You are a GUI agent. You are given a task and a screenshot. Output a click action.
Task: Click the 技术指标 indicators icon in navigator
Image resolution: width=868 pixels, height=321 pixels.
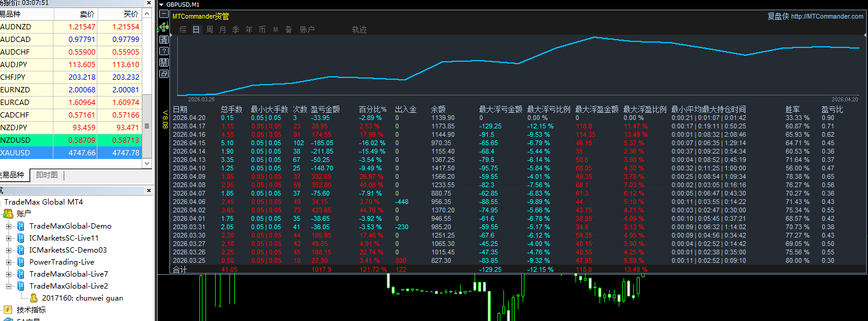pyautogui.click(x=8, y=310)
